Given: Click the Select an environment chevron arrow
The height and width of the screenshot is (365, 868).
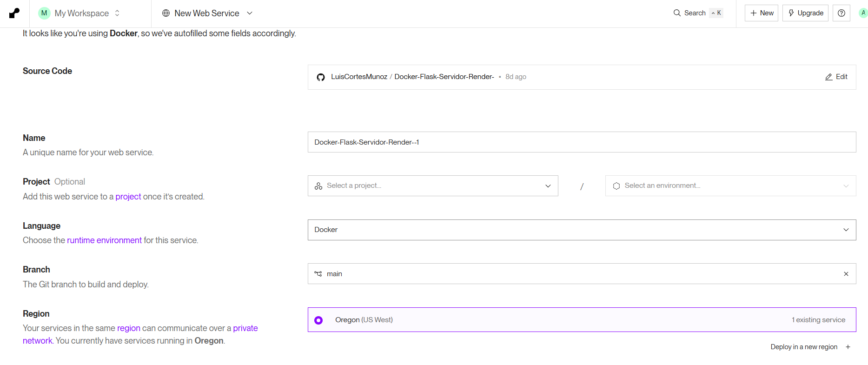Looking at the screenshot, I should [x=846, y=186].
